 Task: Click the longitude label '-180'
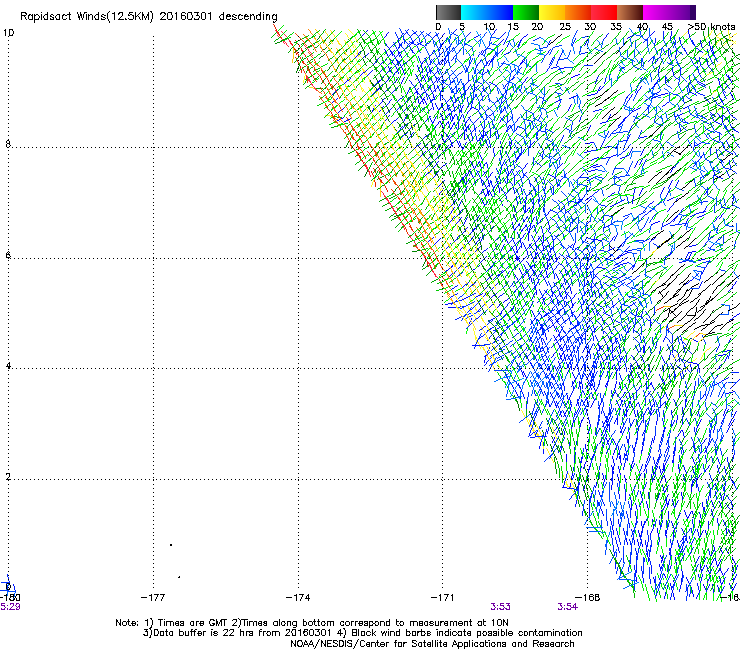[x=10, y=598]
